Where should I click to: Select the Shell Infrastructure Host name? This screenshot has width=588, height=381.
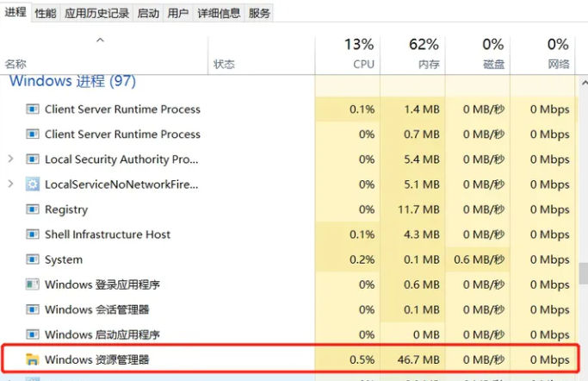pos(108,234)
